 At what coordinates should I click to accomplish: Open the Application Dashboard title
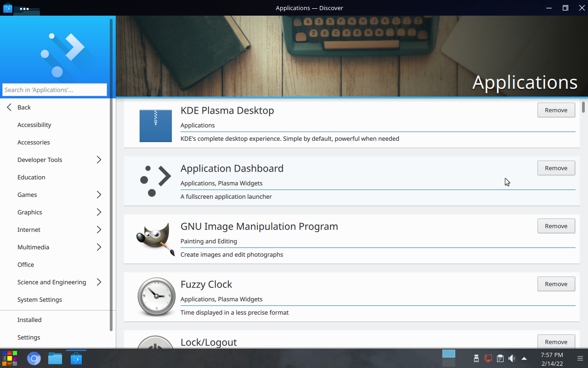pyautogui.click(x=232, y=168)
